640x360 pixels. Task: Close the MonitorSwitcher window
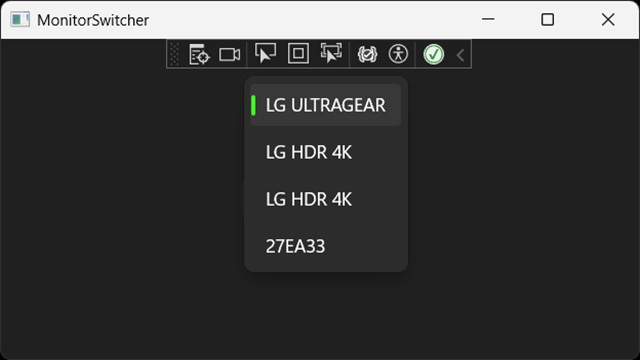pos(608,19)
